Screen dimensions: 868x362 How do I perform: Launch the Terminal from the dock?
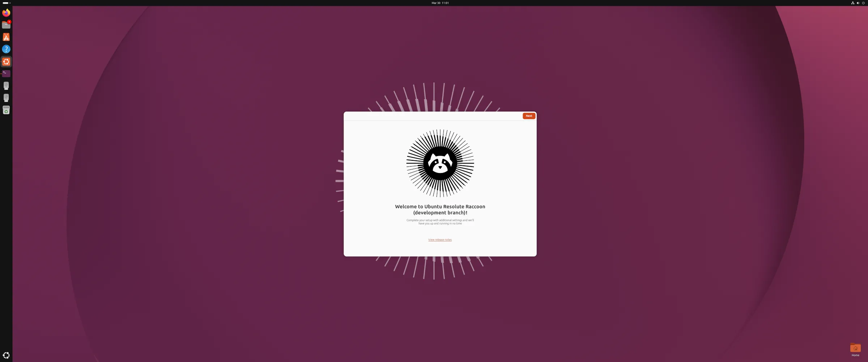pyautogui.click(x=6, y=73)
